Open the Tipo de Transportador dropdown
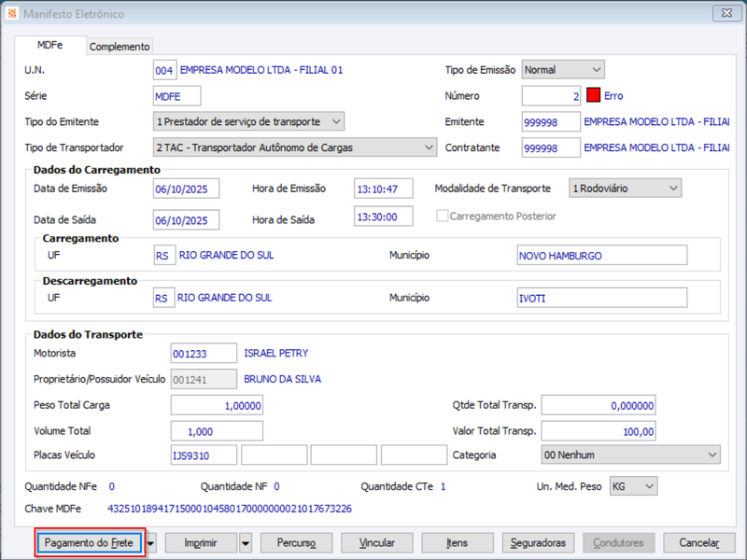The width and height of the screenshot is (747, 560). pyautogui.click(x=294, y=147)
